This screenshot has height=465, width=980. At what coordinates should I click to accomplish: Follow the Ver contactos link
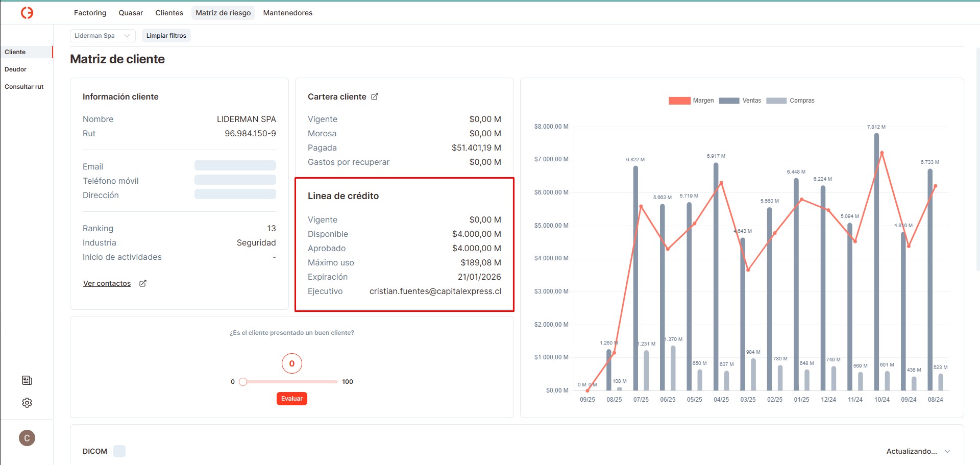click(x=107, y=283)
